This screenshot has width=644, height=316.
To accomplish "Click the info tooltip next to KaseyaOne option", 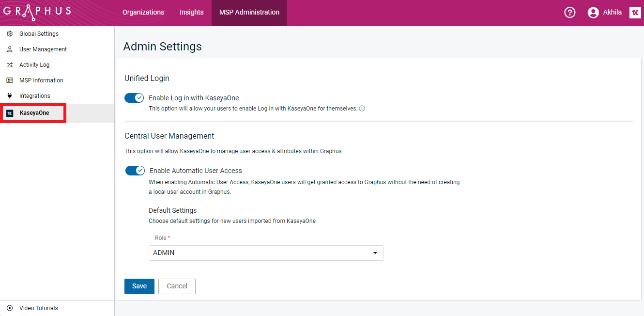I will (x=362, y=108).
